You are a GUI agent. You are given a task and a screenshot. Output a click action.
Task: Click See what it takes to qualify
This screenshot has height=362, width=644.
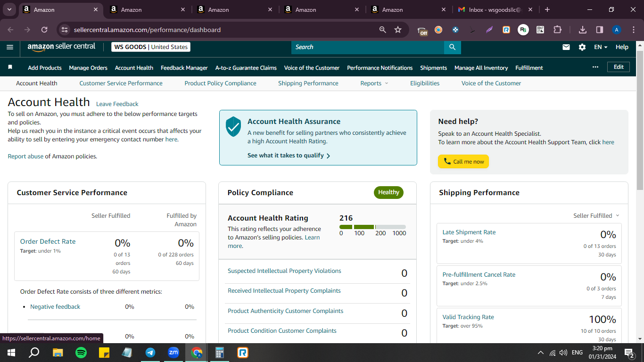tap(289, 156)
